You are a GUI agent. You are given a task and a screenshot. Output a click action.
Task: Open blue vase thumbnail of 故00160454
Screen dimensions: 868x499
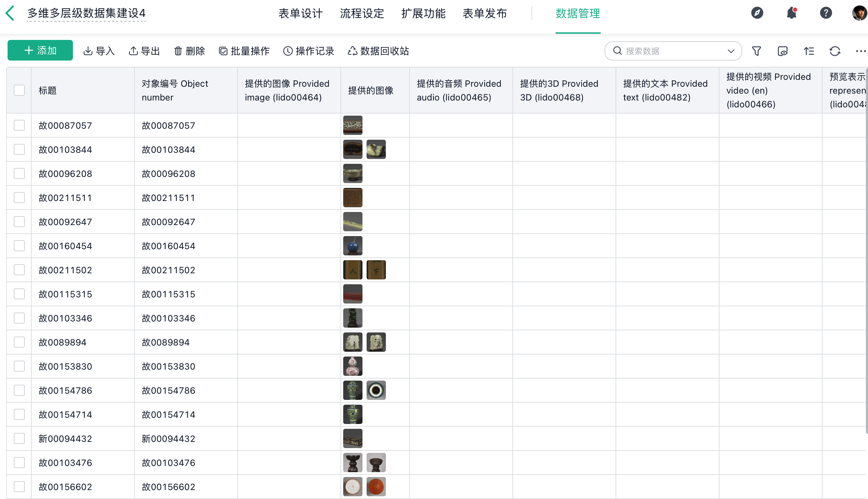pos(352,246)
